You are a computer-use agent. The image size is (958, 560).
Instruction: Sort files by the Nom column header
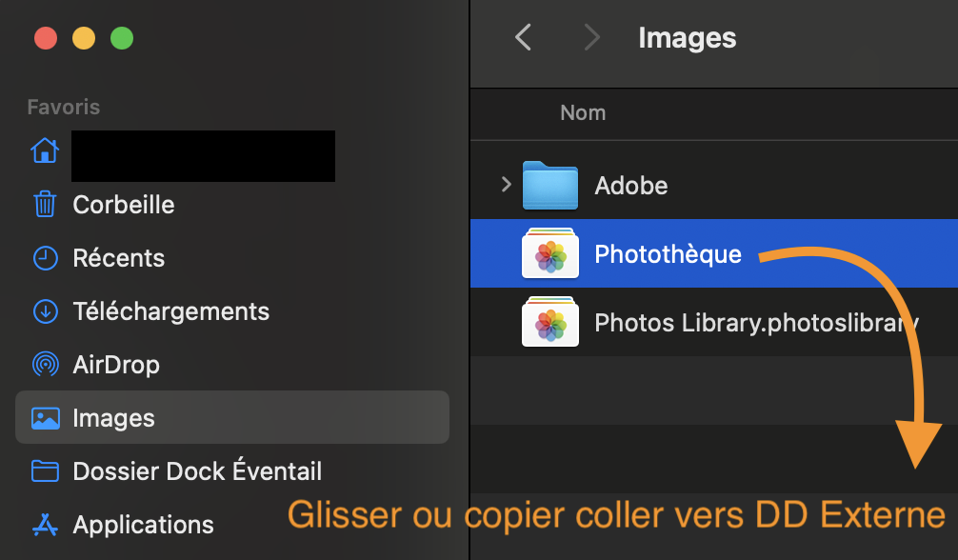tap(583, 112)
